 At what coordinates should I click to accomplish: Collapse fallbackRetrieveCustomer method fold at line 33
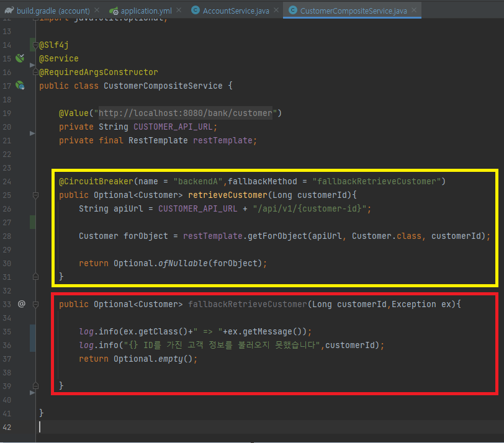[35, 304]
